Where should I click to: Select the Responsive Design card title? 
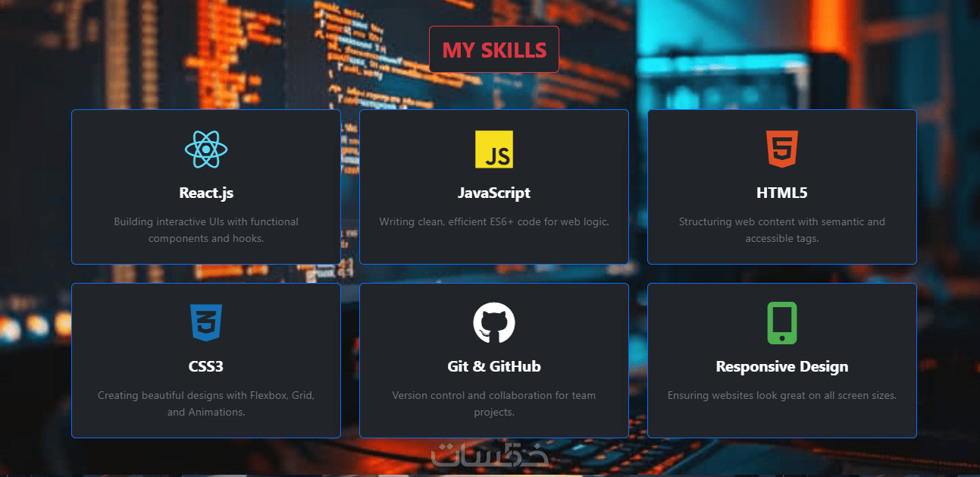click(x=782, y=366)
